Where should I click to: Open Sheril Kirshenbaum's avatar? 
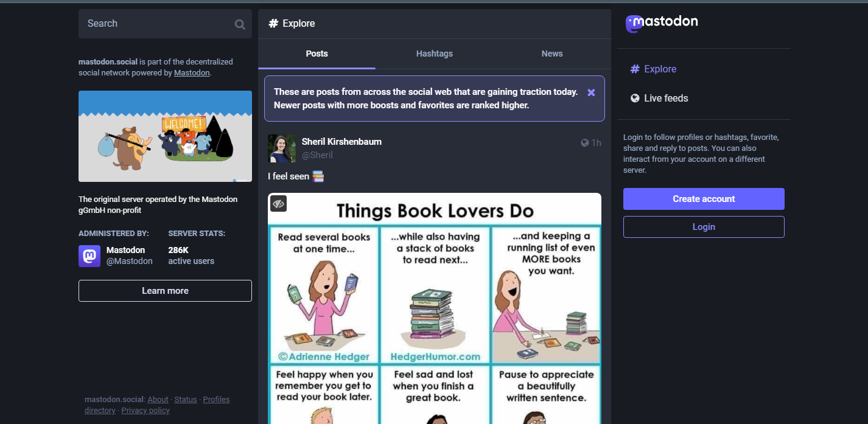tap(282, 148)
